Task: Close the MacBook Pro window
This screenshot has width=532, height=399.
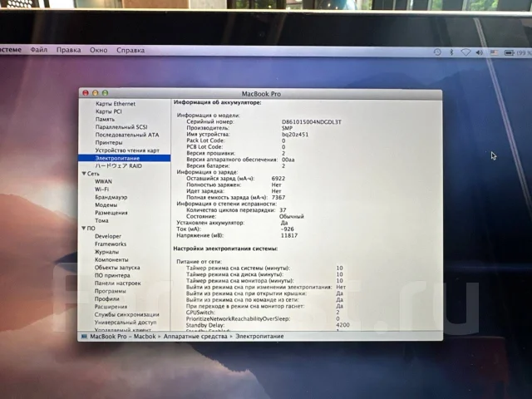Action: pyautogui.click(x=86, y=92)
